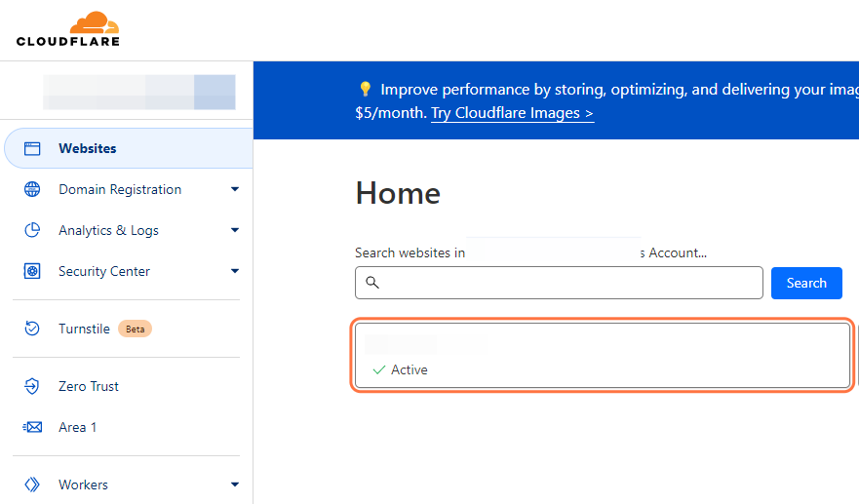Viewport: 859px width, 504px height.
Task: Click the Workers diamond icon
Action: click(32, 485)
